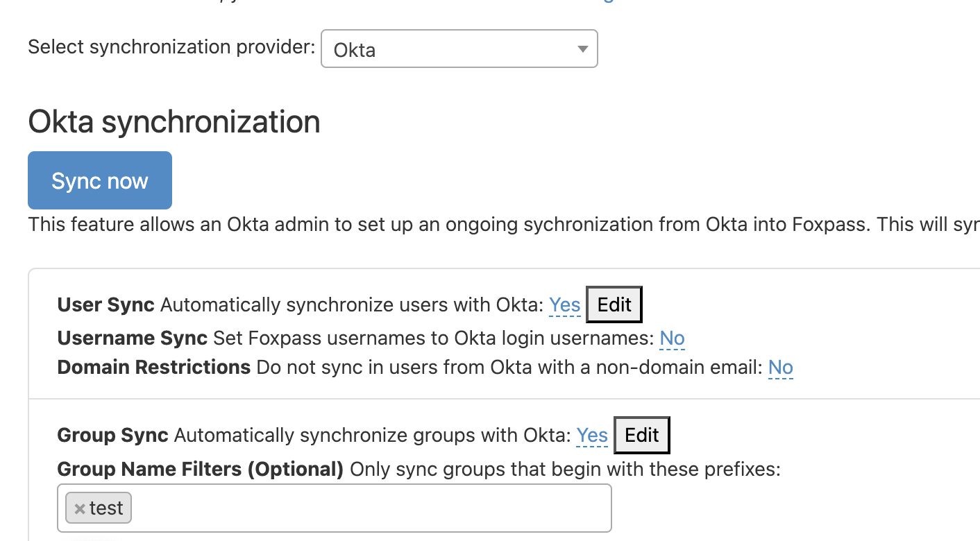
Task: Click the Group Sync label
Action: (x=113, y=435)
